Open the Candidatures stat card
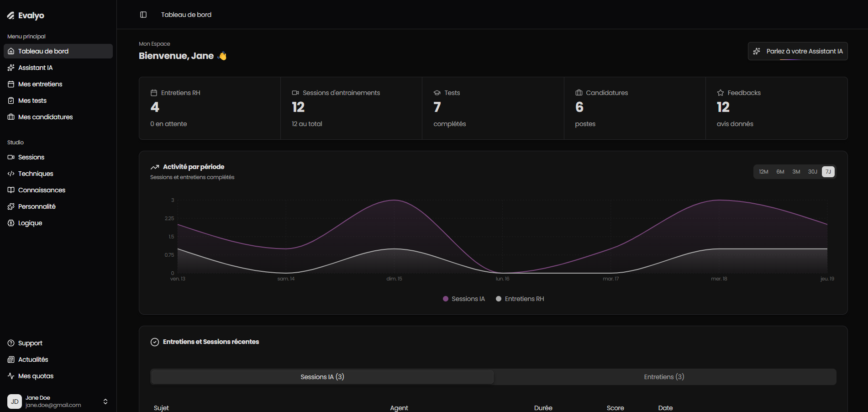The image size is (868, 412). (x=634, y=108)
